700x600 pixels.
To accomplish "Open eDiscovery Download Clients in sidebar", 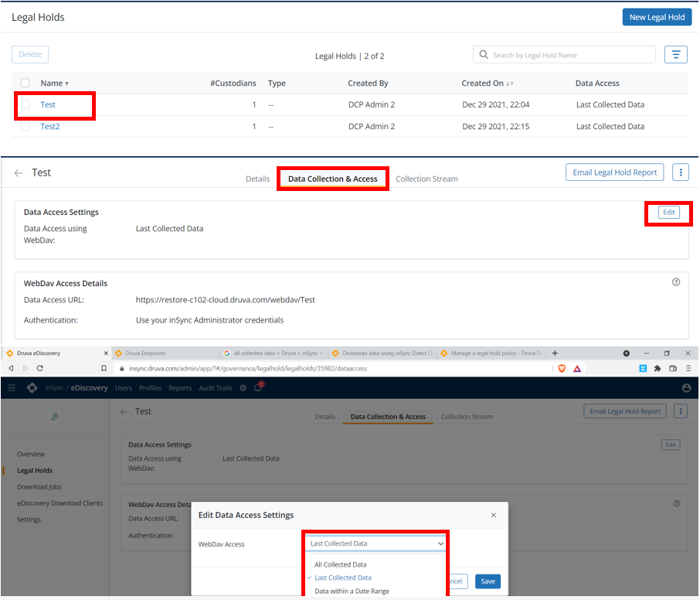I will click(59, 503).
